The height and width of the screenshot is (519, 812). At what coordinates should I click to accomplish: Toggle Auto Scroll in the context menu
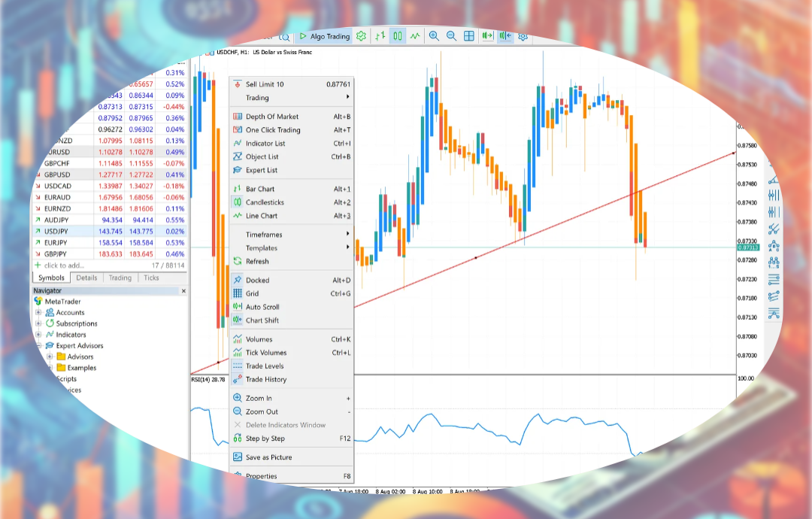[291, 307]
